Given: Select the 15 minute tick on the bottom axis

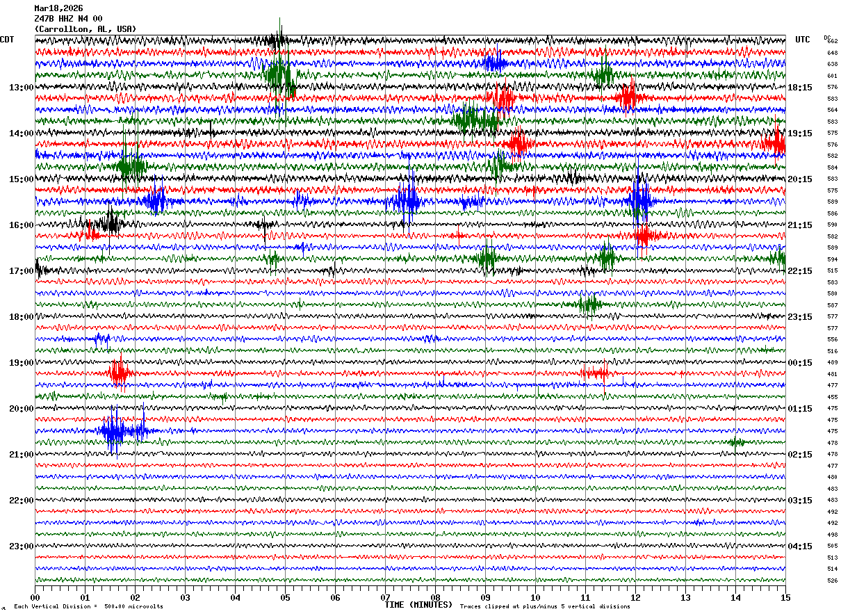Looking at the screenshot, I should 785,597.
